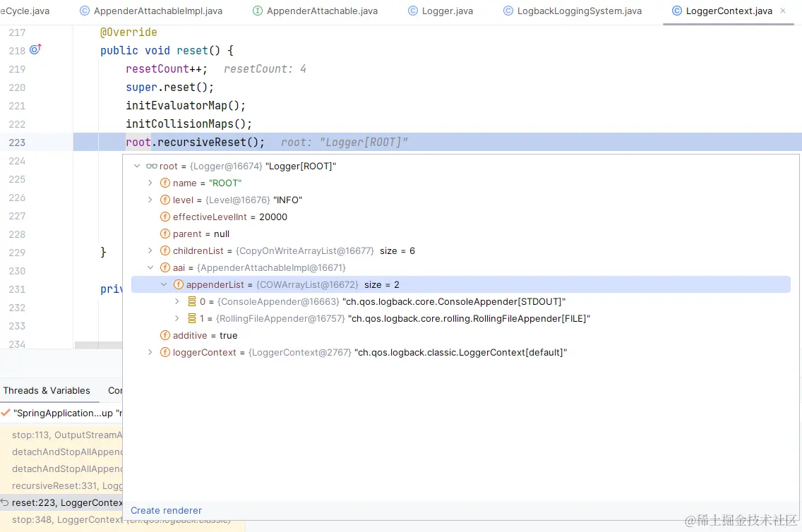
Task: Open the Threads & Variables tab
Action: click(x=47, y=390)
